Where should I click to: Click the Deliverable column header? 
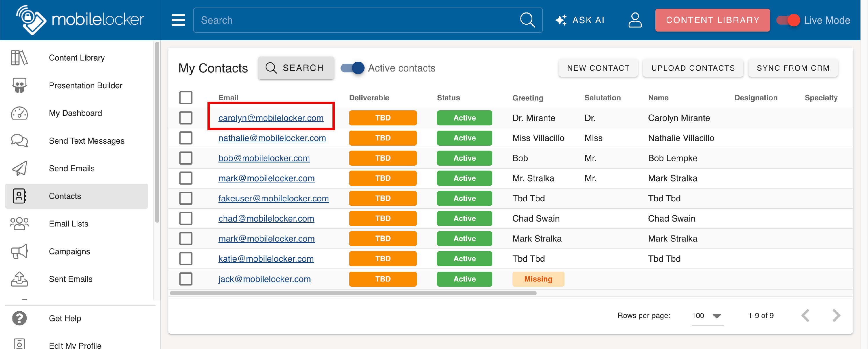369,98
